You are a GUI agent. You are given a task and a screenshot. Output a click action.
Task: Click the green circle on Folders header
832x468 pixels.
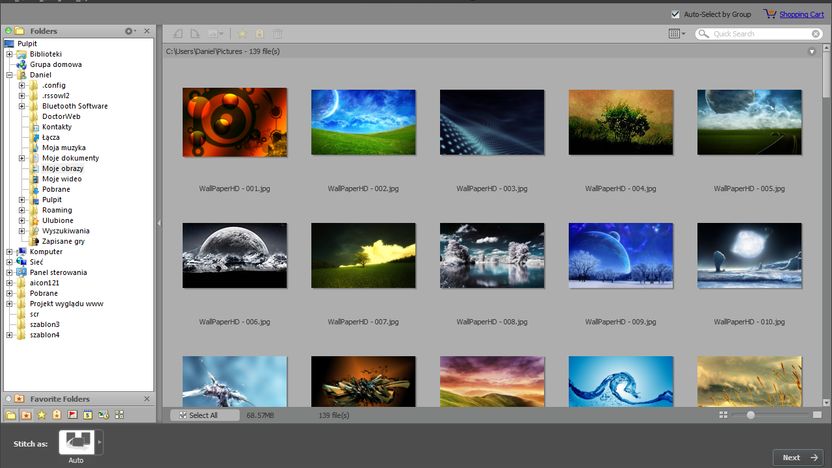[8, 31]
